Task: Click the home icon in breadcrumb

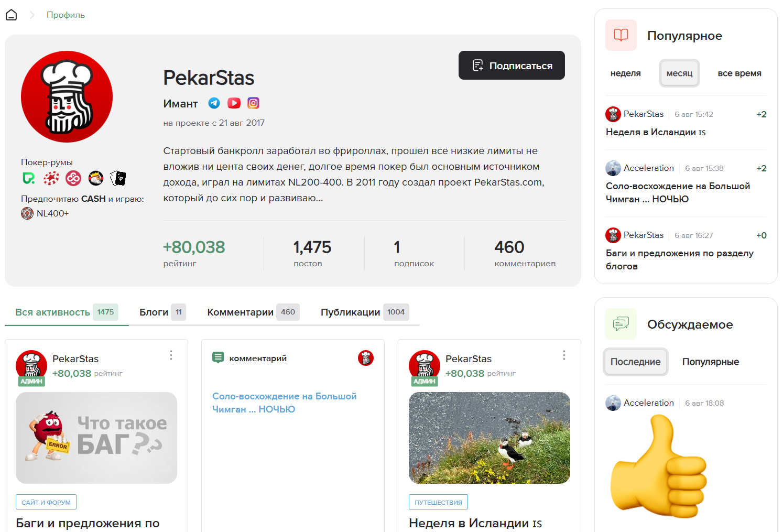Action: pyautogui.click(x=11, y=15)
